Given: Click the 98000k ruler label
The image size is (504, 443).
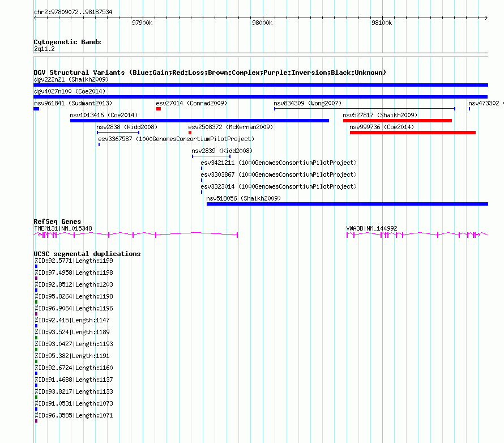Looking at the screenshot, I should (x=262, y=23).
